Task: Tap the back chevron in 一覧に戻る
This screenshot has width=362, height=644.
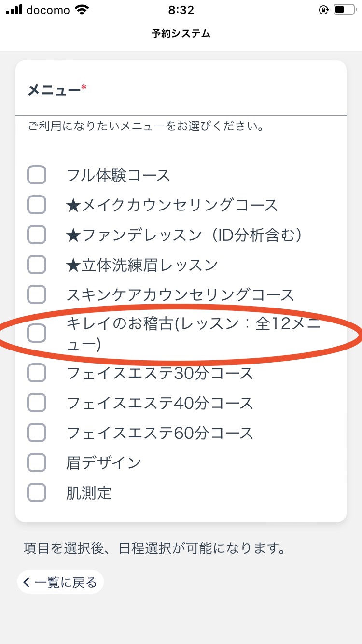Action: pos(27,582)
